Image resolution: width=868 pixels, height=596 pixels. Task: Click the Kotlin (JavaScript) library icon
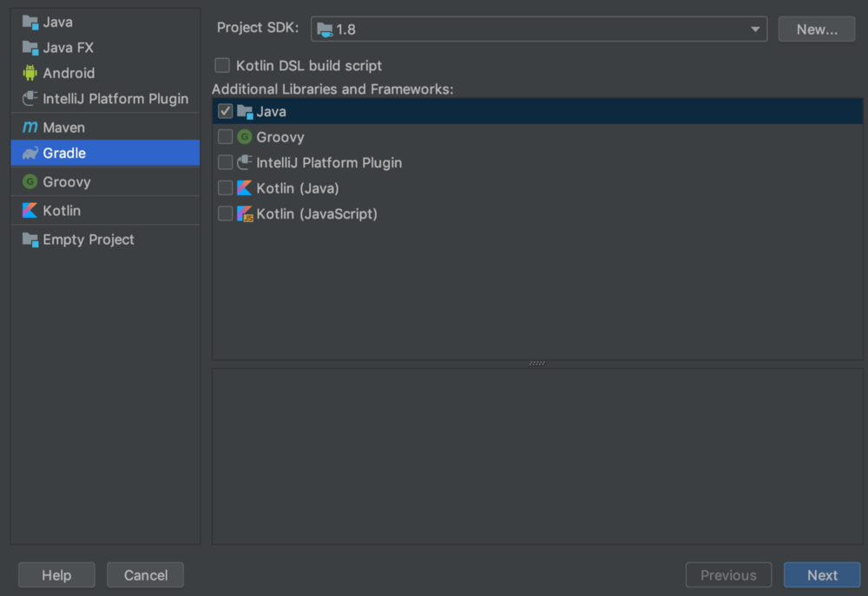[x=245, y=214]
